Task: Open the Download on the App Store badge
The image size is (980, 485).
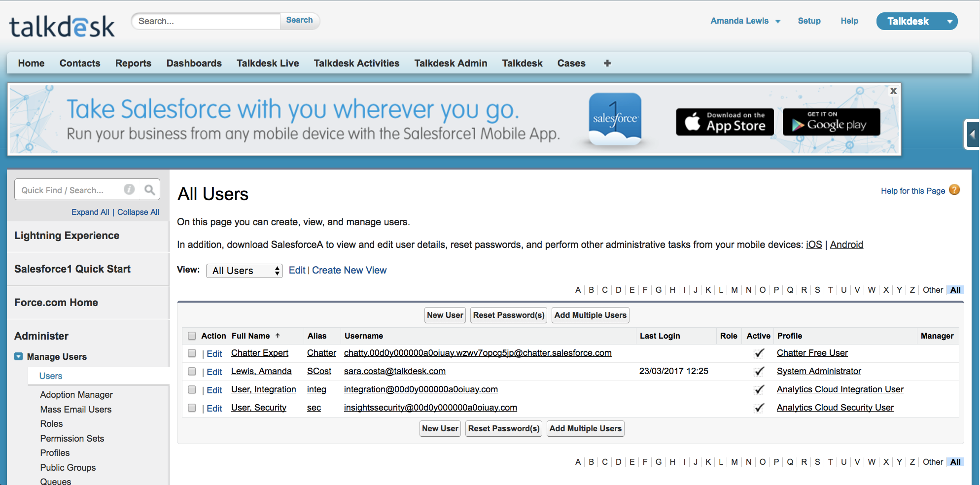Action: (x=725, y=122)
